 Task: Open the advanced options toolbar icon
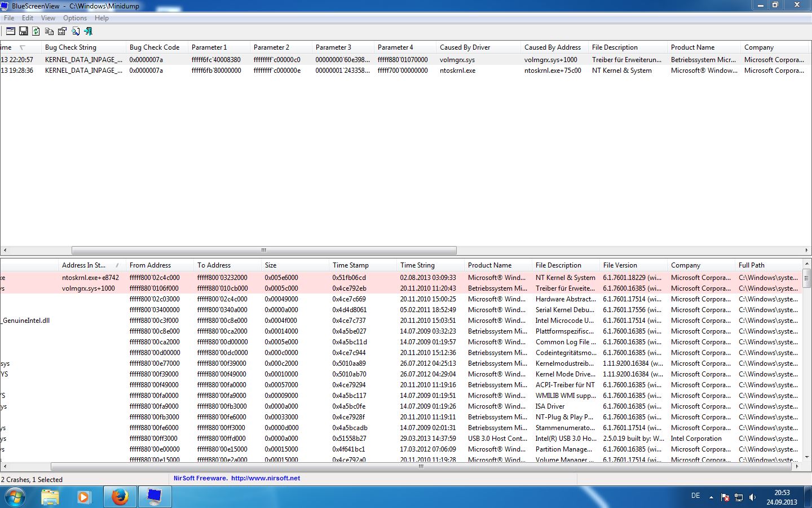pyautogui.click(x=10, y=31)
